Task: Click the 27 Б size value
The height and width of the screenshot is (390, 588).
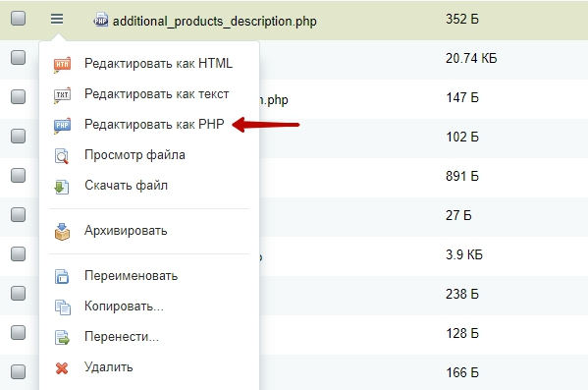Action: point(458,215)
